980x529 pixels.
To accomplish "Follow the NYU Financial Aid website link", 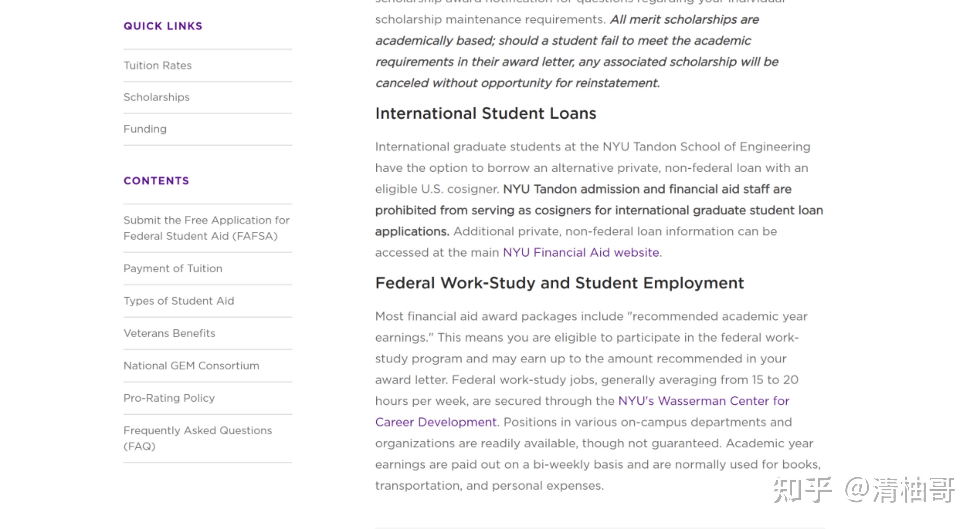I will (581, 252).
